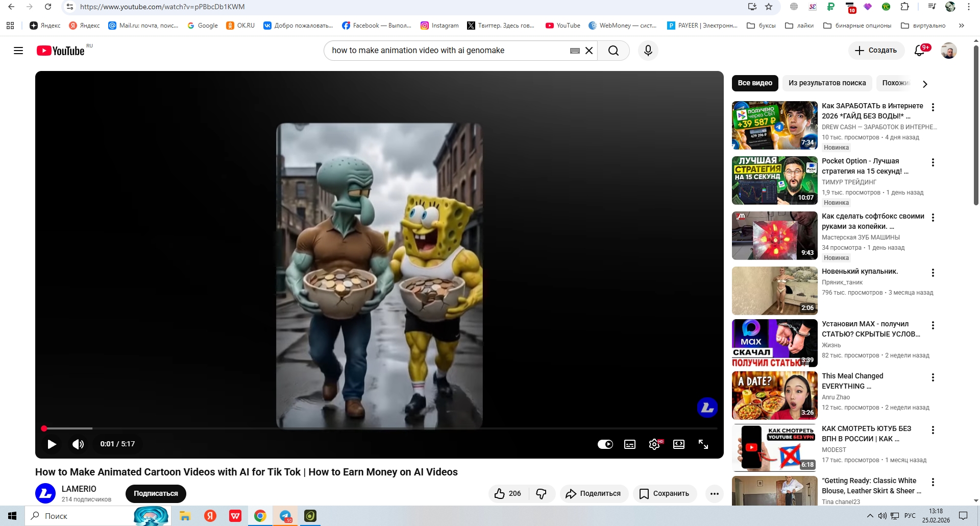The height and width of the screenshot is (526, 980).
Task: Expand the bookmarks bar overflow chevron
Action: click(x=961, y=26)
